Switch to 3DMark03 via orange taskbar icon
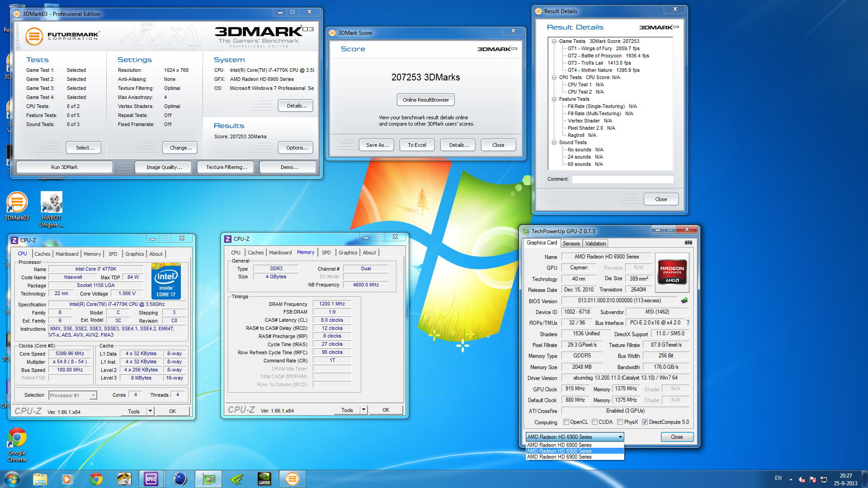This screenshot has width=868, height=488. 292,479
